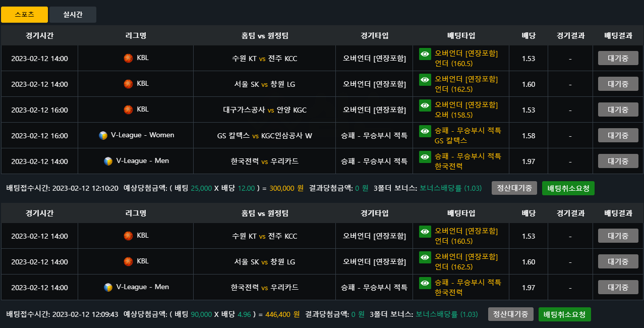Screen dimensions: 644x328
Task: Click eye icon for 서울 SK second slip
Action: tap(425, 257)
